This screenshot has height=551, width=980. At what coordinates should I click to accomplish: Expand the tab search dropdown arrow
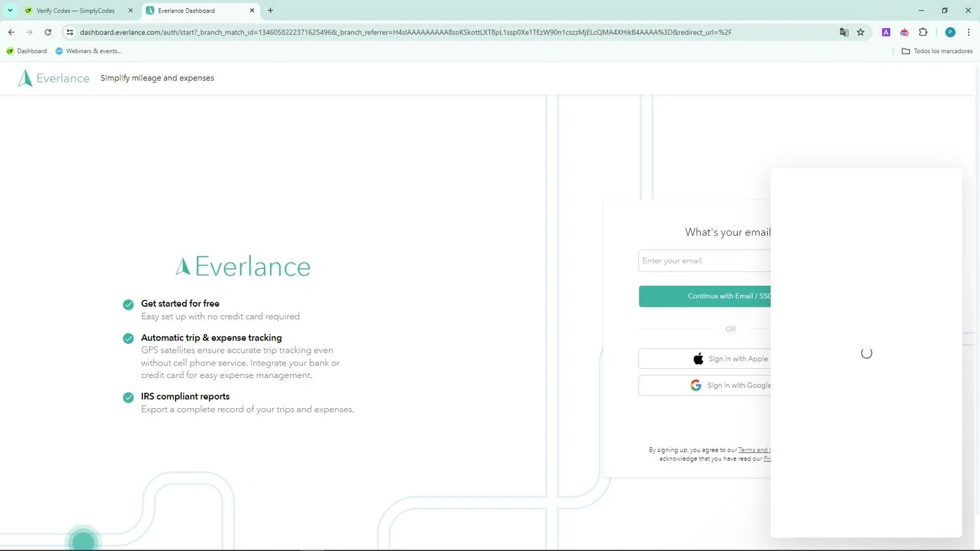(x=10, y=10)
